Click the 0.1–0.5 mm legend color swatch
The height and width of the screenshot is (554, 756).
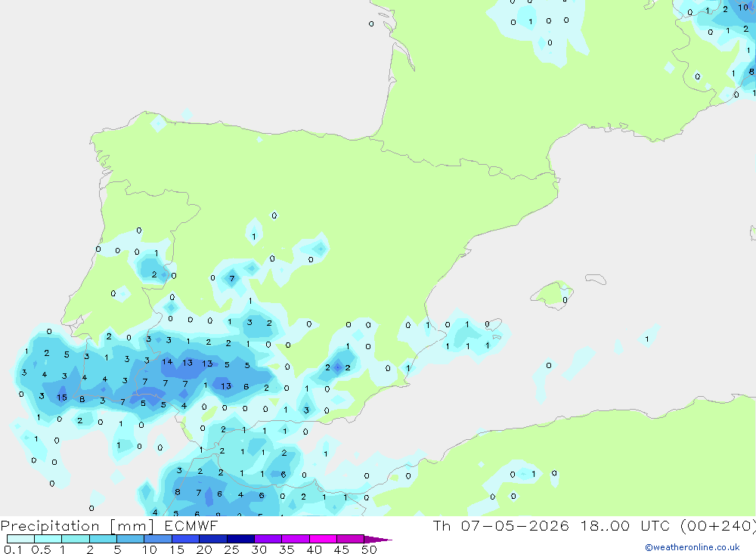tap(20, 539)
